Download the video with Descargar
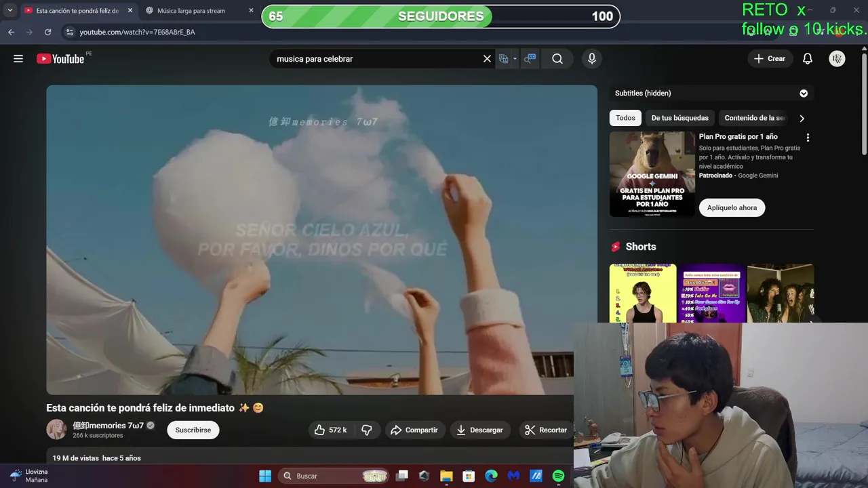Screen dimensions: 868x488 pos(480,430)
